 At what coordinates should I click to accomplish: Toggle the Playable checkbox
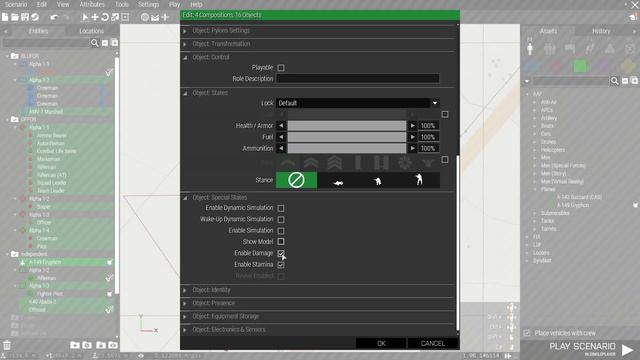(x=281, y=67)
